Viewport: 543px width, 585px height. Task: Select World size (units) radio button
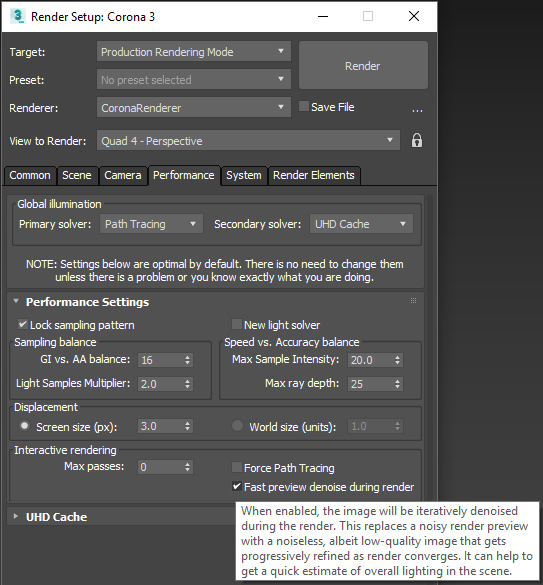tap(237, 426)
